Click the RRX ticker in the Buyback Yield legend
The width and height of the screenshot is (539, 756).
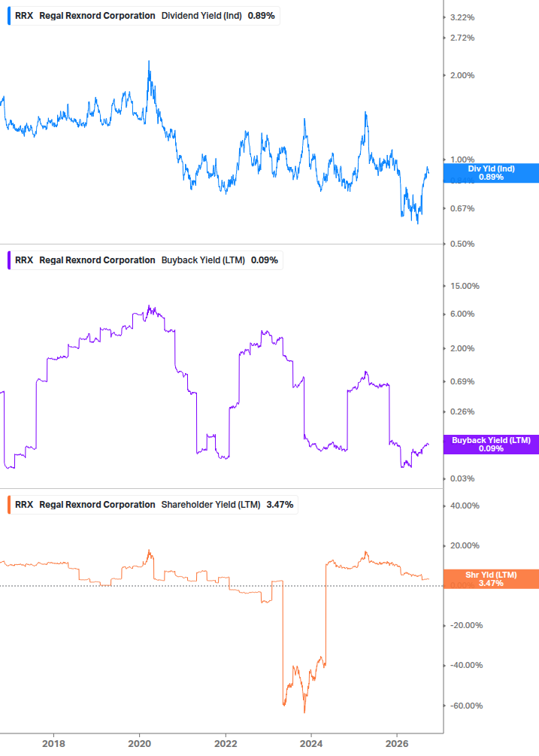coord(24,260)
